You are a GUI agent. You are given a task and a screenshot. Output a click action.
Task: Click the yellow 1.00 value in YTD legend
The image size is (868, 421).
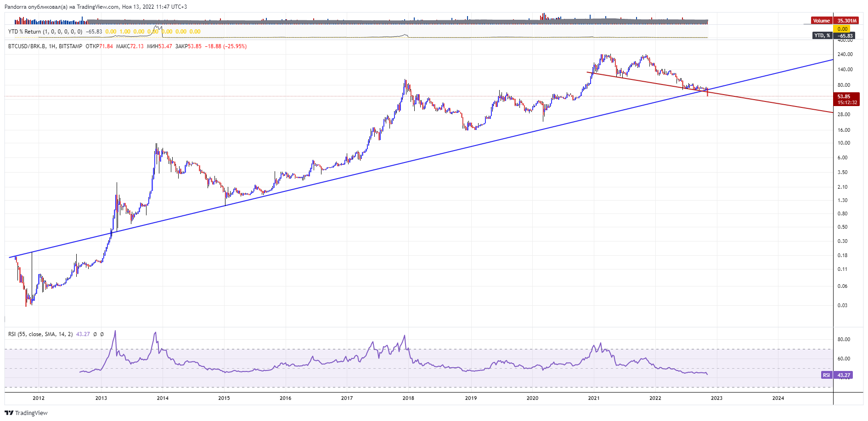[125, 32]
